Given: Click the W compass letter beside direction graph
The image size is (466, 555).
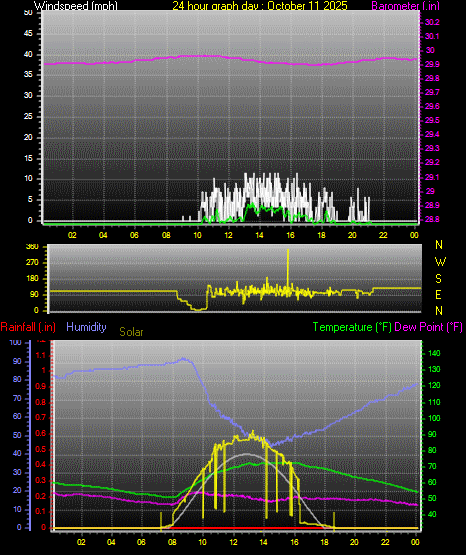Looking at the screenshot, I should point(440,262).
